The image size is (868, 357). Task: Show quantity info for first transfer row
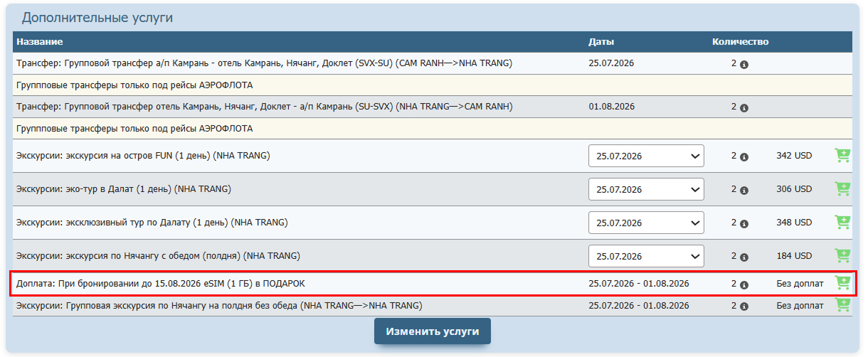(744, 65)
